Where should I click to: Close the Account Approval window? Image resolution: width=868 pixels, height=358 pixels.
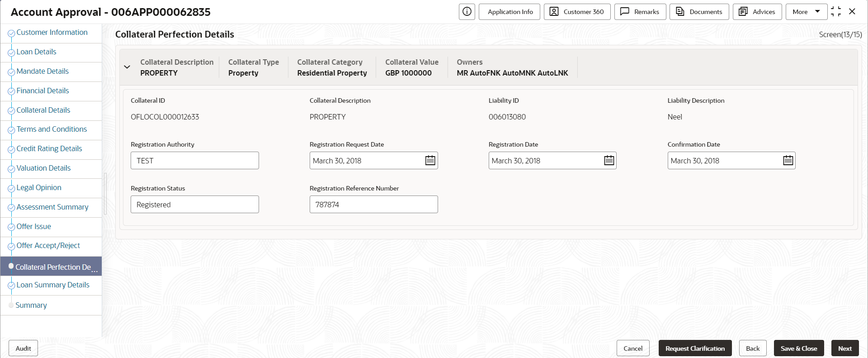click(x=852, y=12)
